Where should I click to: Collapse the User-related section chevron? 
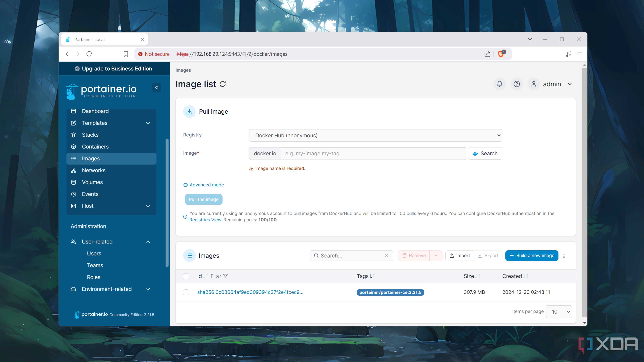[x=148, y=242]
